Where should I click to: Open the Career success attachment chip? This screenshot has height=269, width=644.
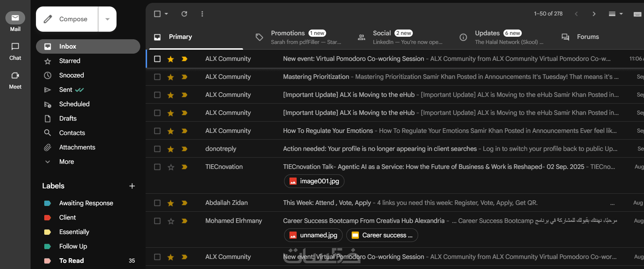coord(382,235)
